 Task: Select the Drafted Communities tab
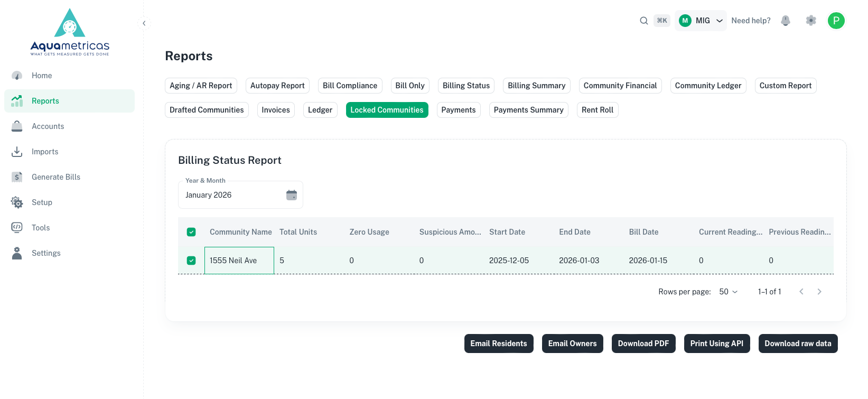[207, 110]
